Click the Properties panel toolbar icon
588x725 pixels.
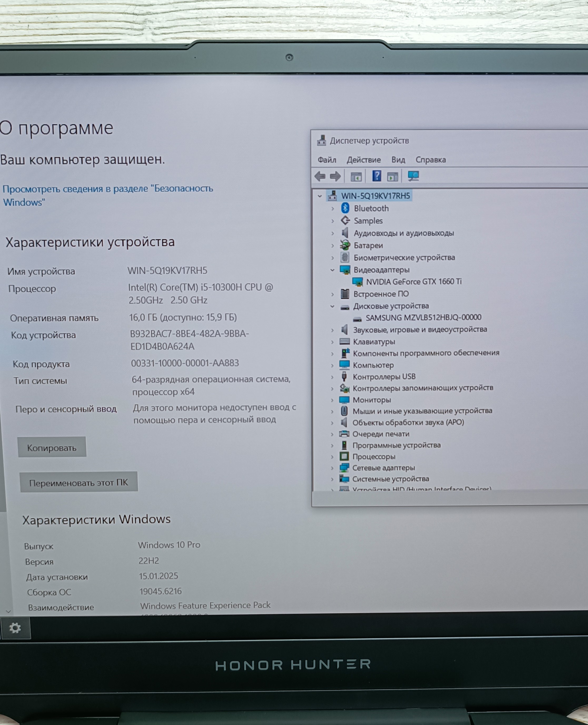393,176
